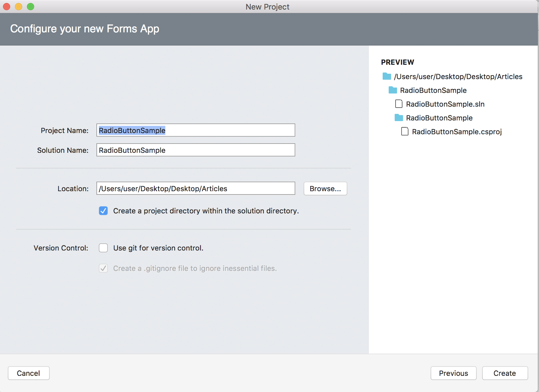Viewport: 539px width, 392px height.
Task: Select the RadioButtonSample.sln entry in preview tree
Action: coord(445,104)
